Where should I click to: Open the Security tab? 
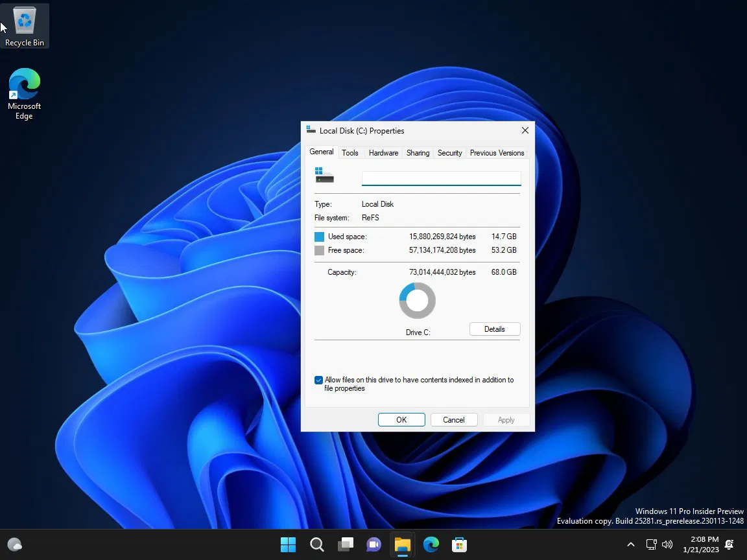coord(449,153)
